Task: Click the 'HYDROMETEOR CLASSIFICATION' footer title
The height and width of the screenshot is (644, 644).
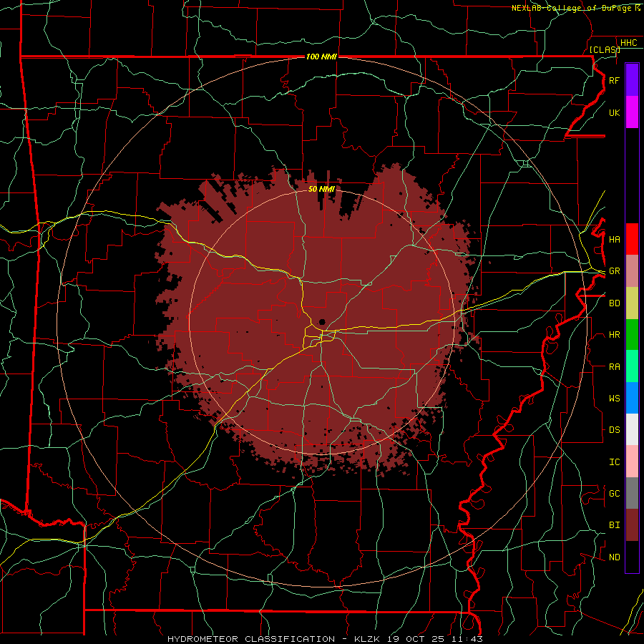Action: click(x=251, y=639)
